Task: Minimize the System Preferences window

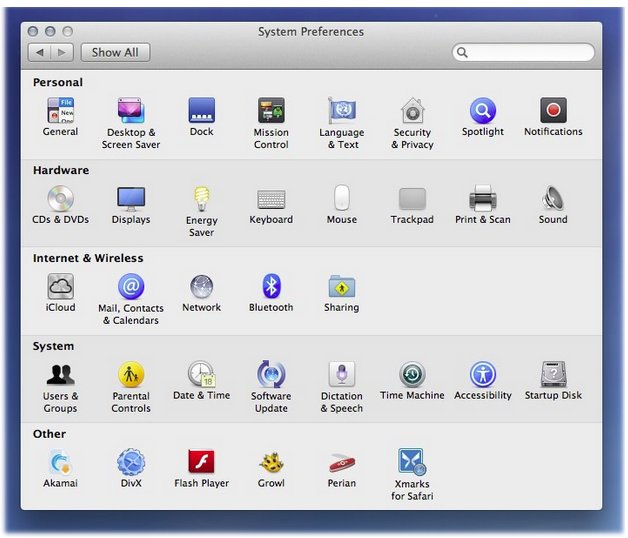Action: (50, 31)
